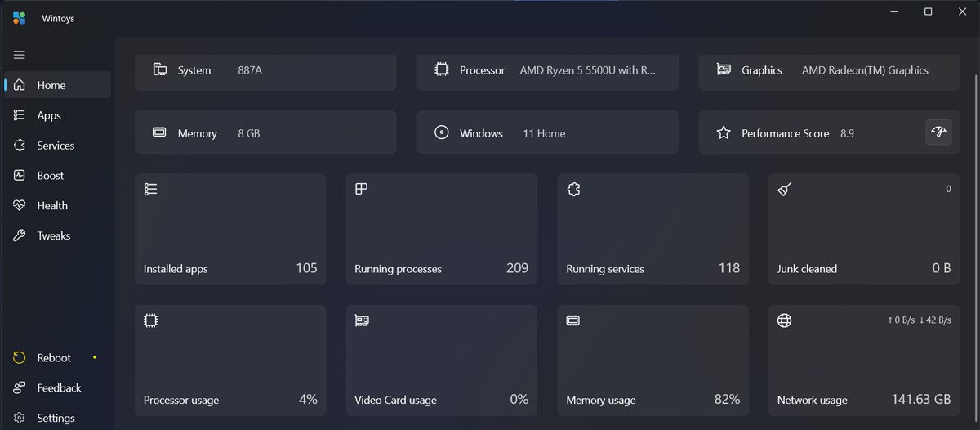Viewport: 980px width, 430px height.
Task: Click the Boost sidebar icon
Action: pos(20,176)
